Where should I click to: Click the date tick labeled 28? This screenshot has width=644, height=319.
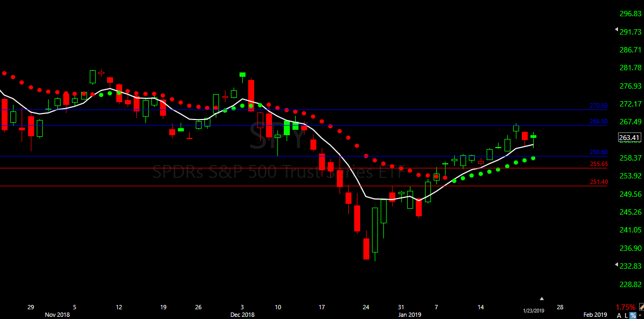560,307
